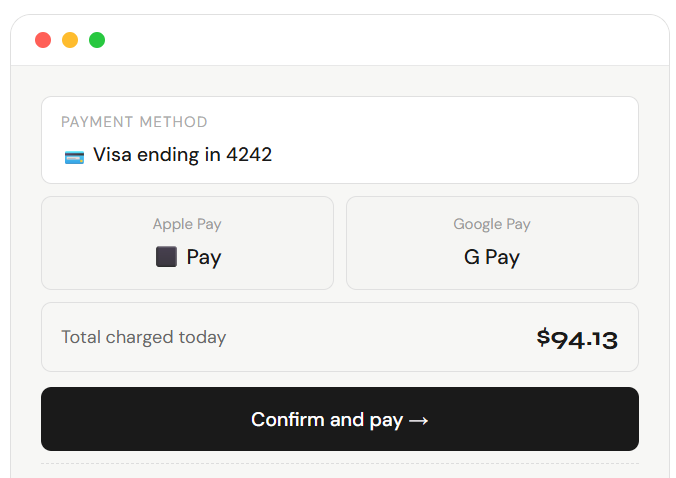The image size is (676, 478).
Task: Click the "Total charged today" label
Action: [143, 337]
